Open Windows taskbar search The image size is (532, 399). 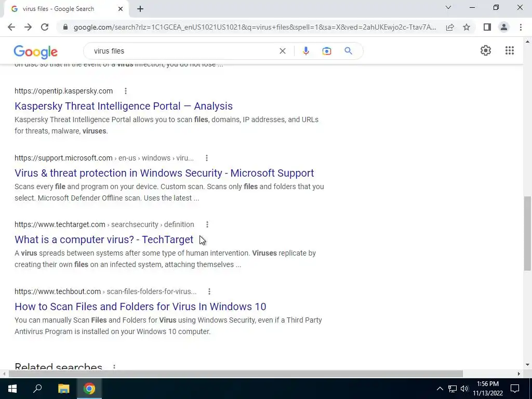pos(37,389)
